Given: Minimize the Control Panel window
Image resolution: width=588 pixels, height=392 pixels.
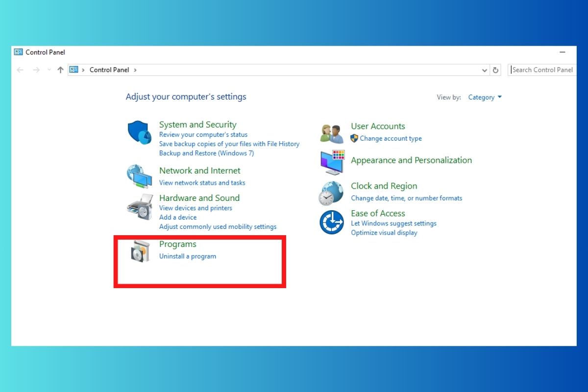Looking at the screenshot, I should [563, 52].
